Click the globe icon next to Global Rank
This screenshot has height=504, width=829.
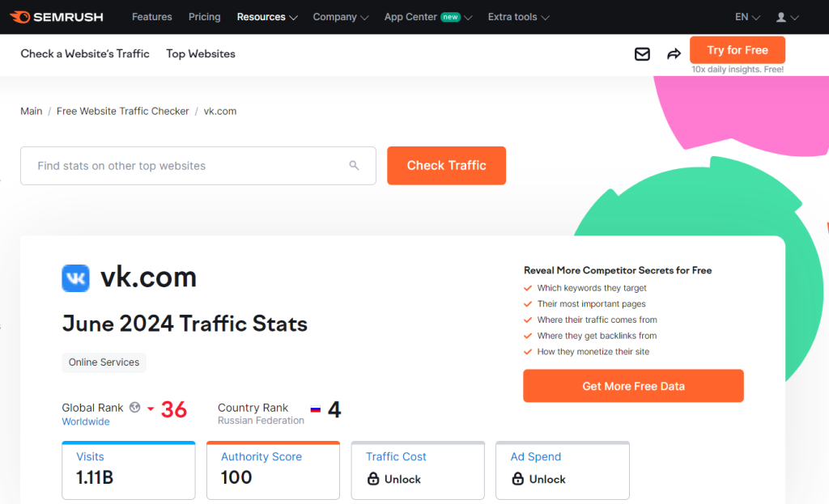click(135, 407)
